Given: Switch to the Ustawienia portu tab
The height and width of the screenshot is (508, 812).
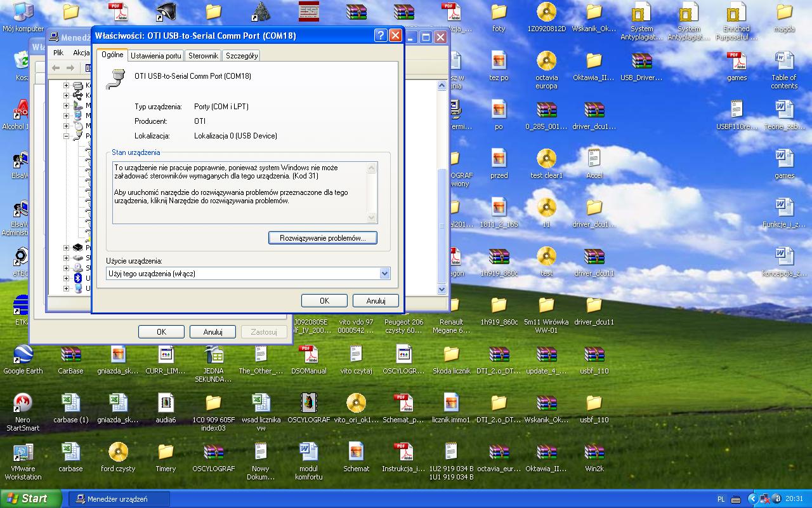Looking at the screenshot, I should (156, 56).
